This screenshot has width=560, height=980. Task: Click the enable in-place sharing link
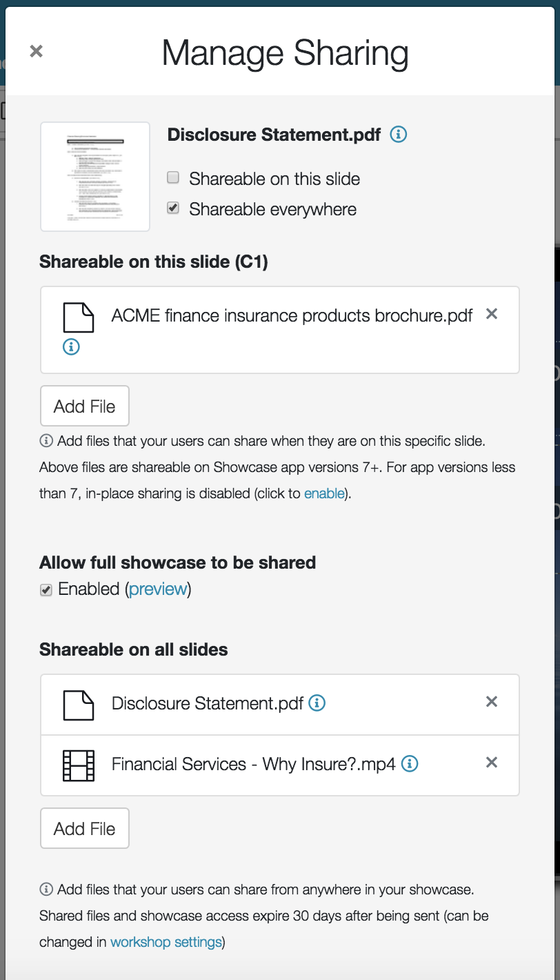tap(324, 493)
